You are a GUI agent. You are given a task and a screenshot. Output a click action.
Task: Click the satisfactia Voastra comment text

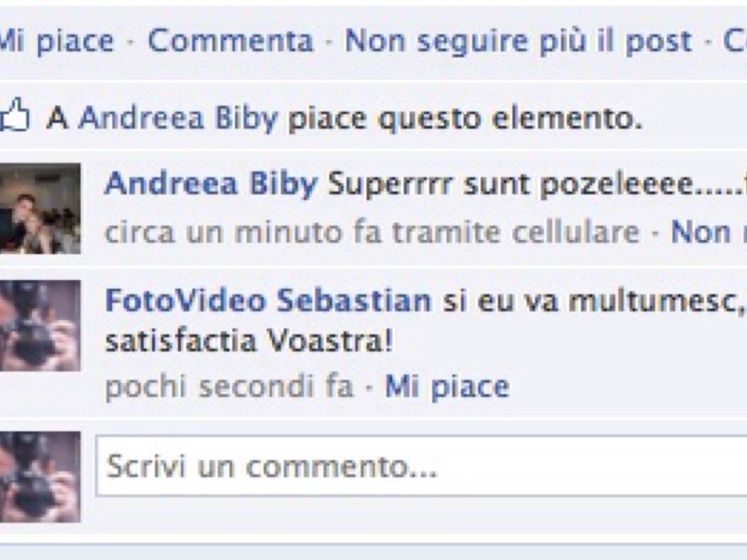[249, 341]
